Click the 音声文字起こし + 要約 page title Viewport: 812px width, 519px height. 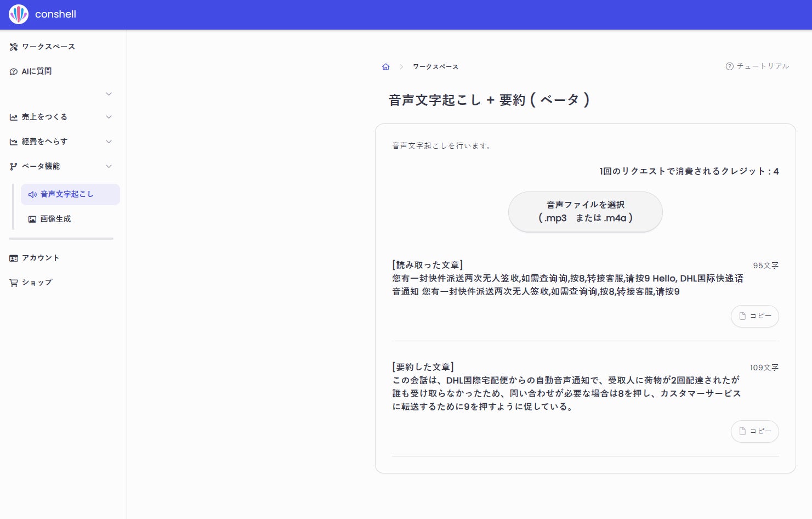(489, 100)
